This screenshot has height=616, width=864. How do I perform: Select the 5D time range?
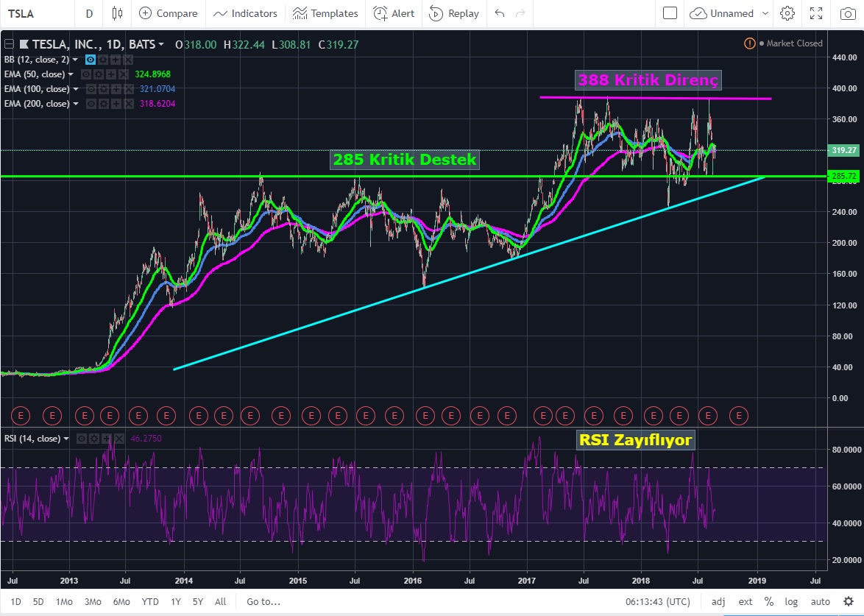[38, 602]
